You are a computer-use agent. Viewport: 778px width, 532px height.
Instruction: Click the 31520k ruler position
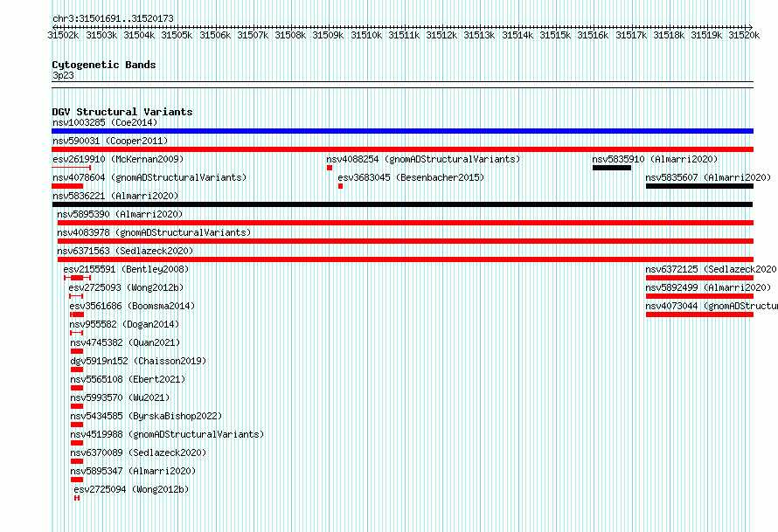[744, 35]
